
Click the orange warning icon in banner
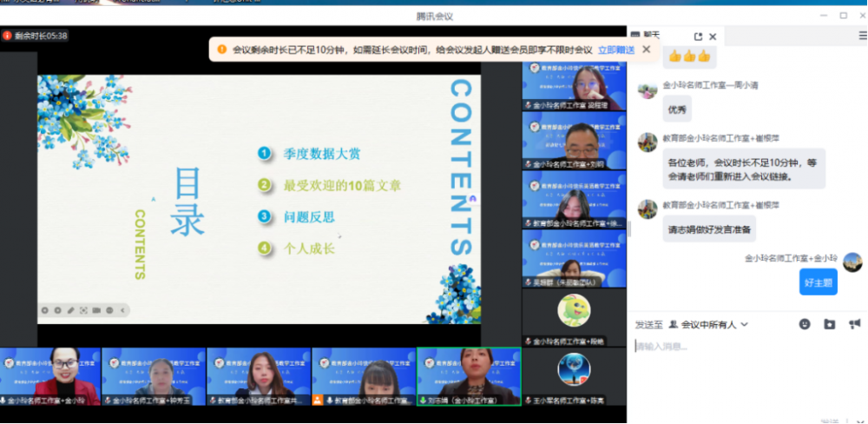click(222, 50)
